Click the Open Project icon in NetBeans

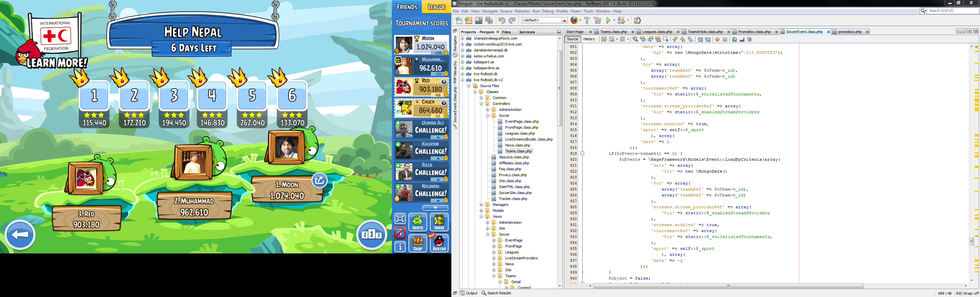(x=479, y=20)
